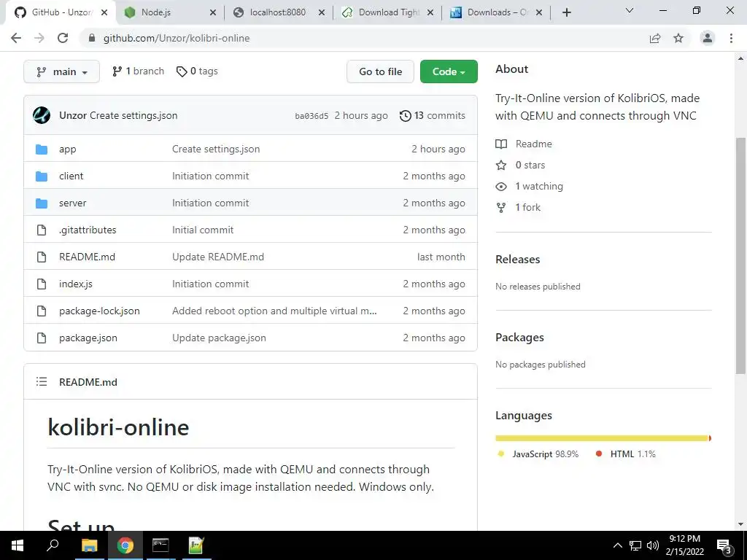Open the Windows Start menu

[18, 545]
